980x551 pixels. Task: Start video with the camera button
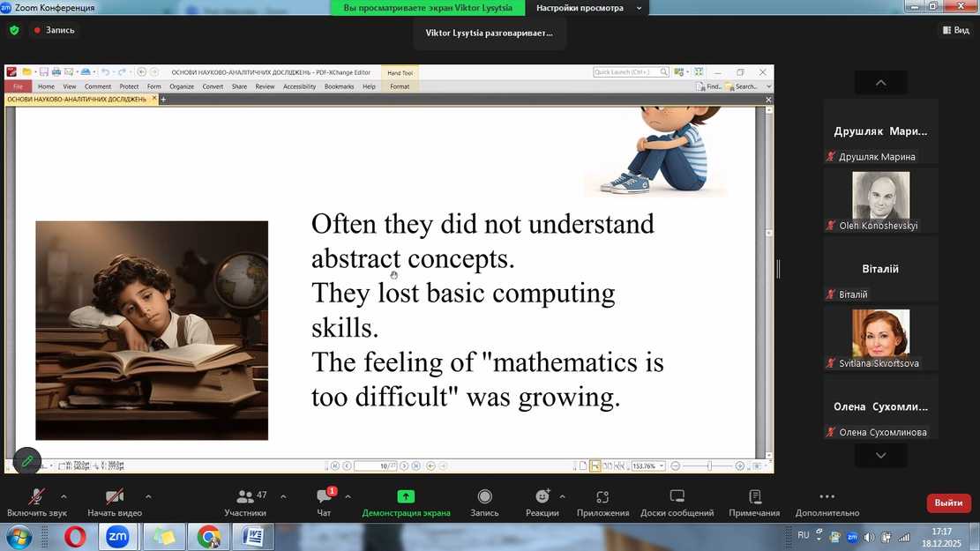click(x=114, y=497)
